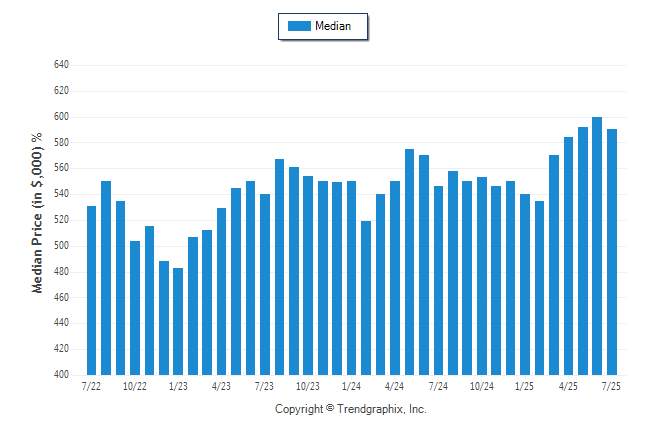The height and width of the screenshot is (434, 646).
Task: Select the bar for 10/24
Action: (482, 276)
